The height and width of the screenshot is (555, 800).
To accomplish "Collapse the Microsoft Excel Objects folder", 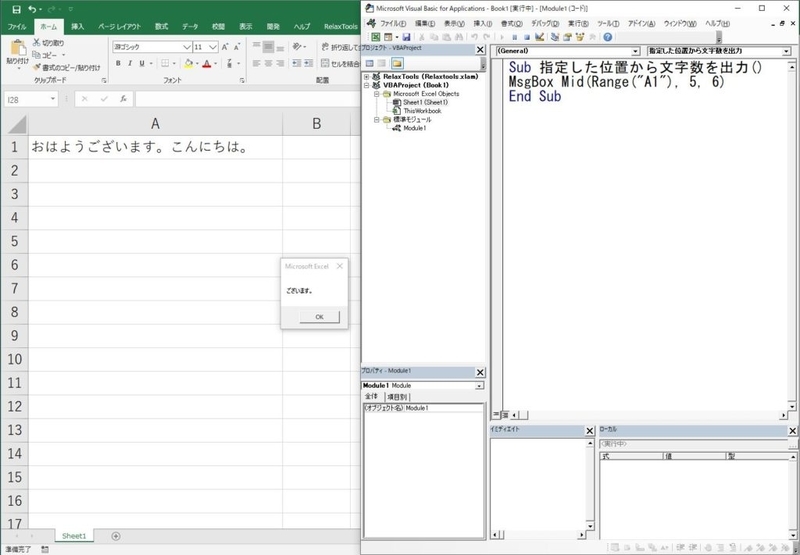I will pyautogui.click(x=377, y=94).
